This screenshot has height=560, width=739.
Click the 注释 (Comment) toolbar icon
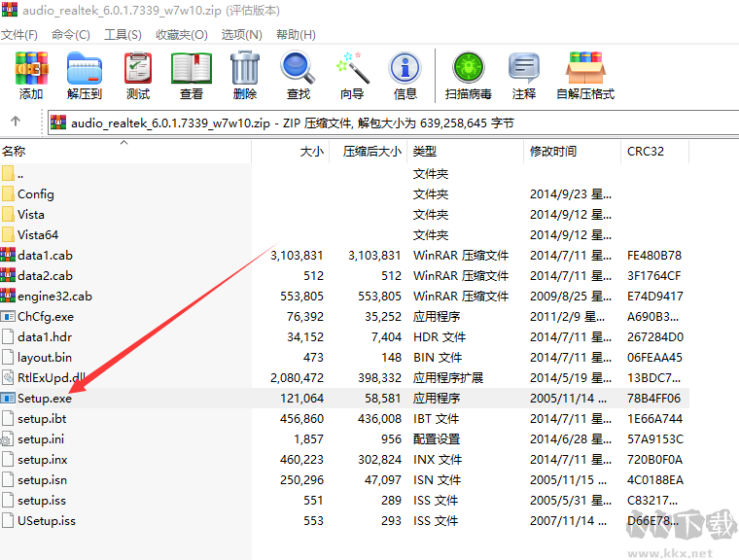pyautogui.click(x=523, y=68)
